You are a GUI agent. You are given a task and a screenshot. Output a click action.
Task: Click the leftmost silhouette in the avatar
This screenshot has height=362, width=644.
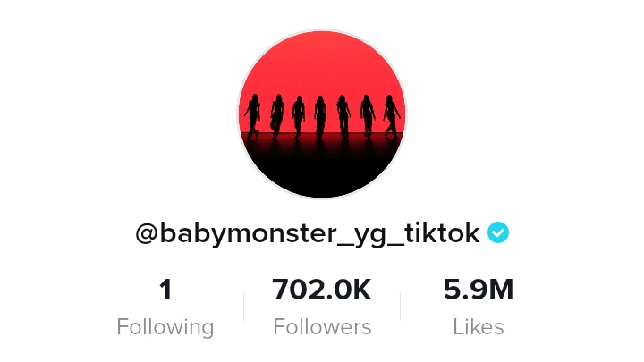pos(252,116)
